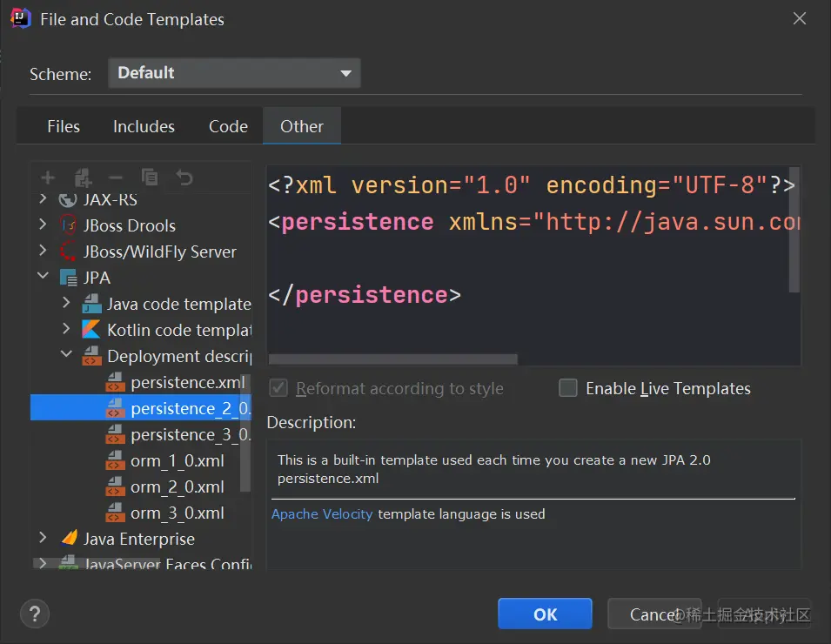Switch to the Includes tab

(144, 126)
